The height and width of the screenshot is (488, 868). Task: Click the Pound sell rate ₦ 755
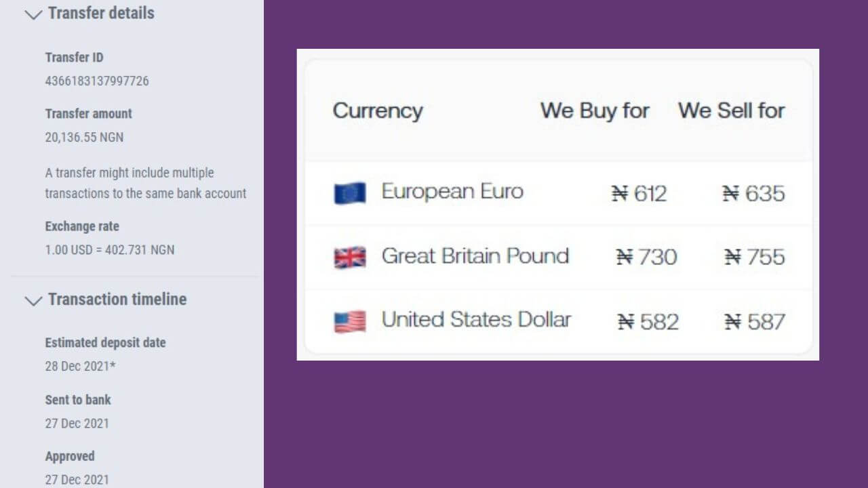755,257
